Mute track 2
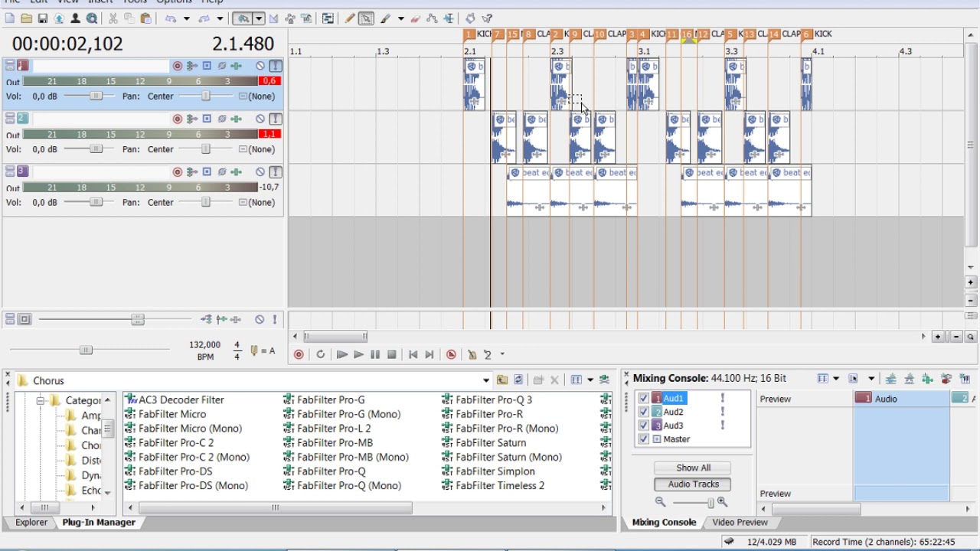This screenshot has width=980, height=551. pyautogui.click(x=260, y=119)
